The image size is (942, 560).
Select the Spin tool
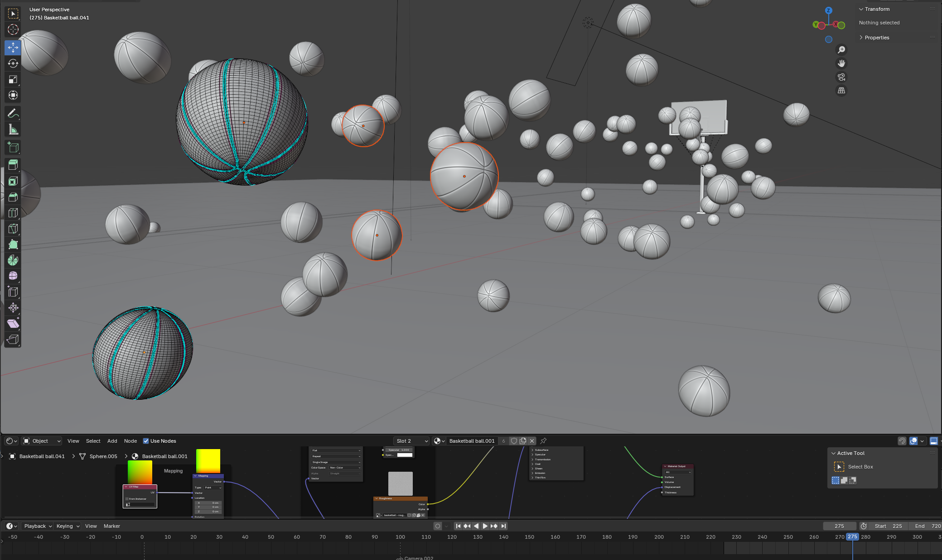coord(13,260)
